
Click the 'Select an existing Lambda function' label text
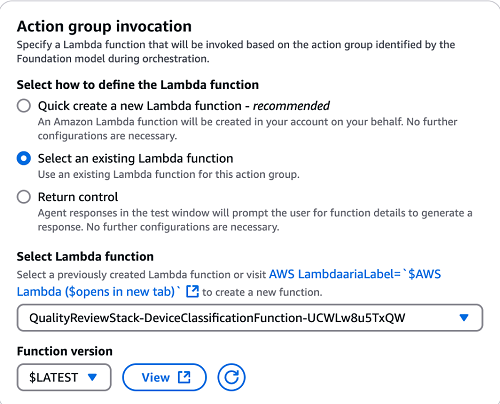[135, 158]
